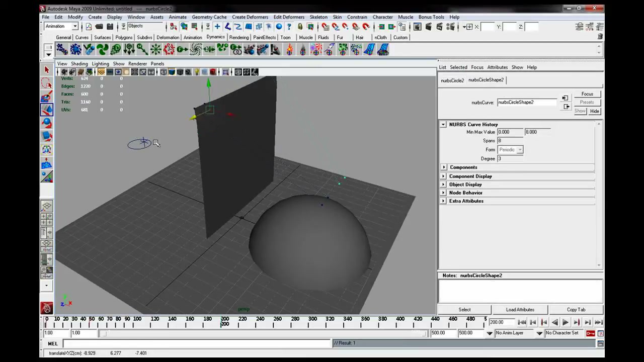This screenshot has width=644, height=362.
Task: Click the trash can shelf icon
Action: [600, 37]
